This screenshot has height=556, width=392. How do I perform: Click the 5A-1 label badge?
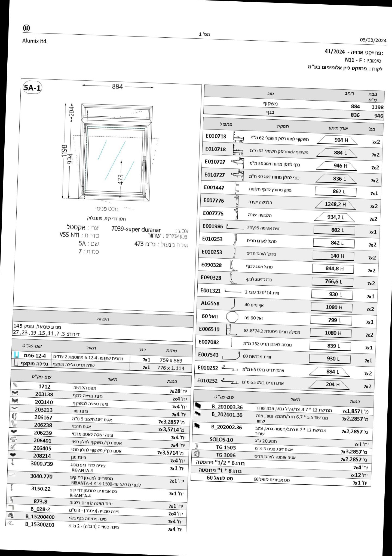pos(33,88)
